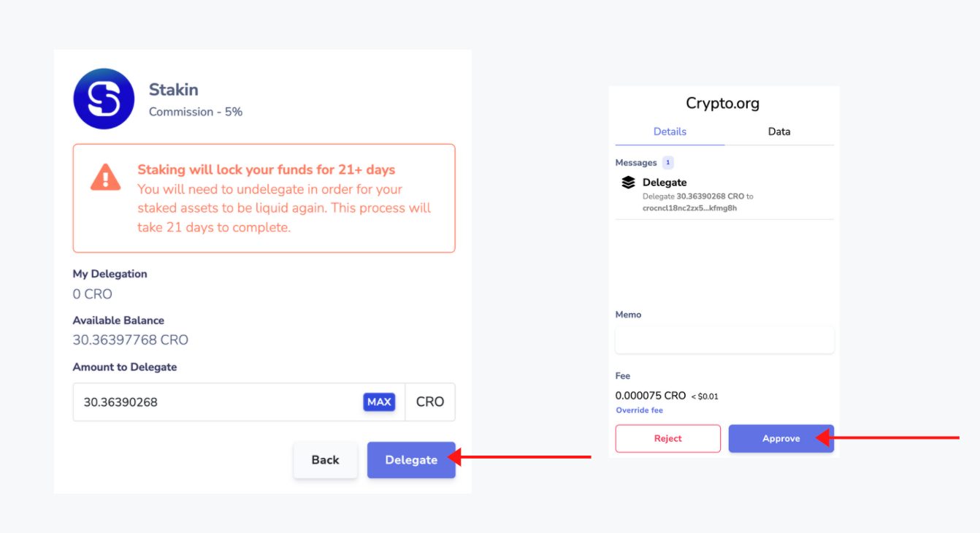Click the Messages count badge
980x533 pixels.
(668, 162)
